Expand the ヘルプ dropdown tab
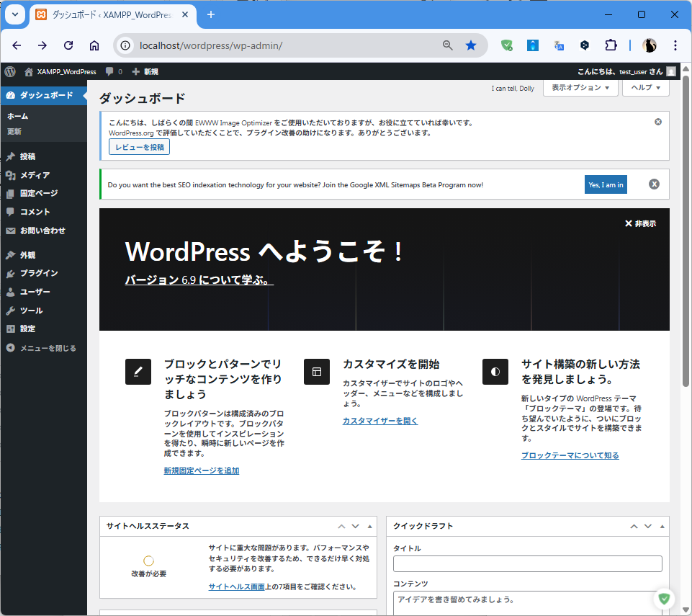Screen dimensions: 692x616 [646, 88]
